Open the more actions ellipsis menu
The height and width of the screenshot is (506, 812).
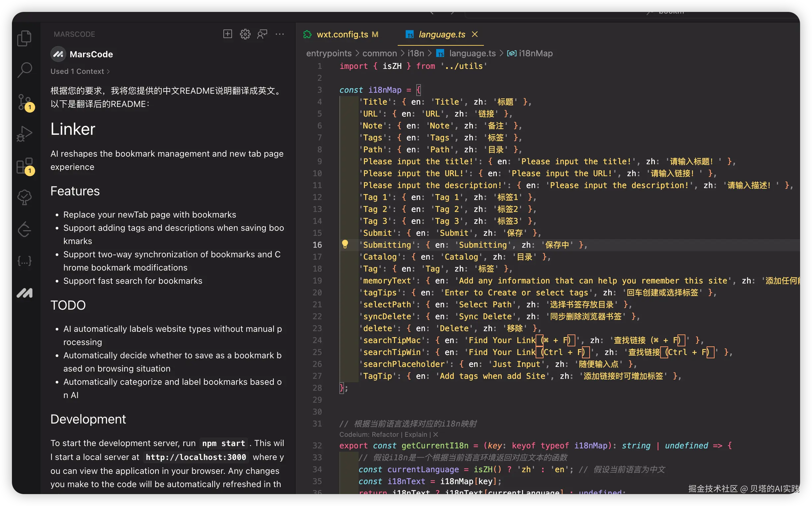pos(280,34)
